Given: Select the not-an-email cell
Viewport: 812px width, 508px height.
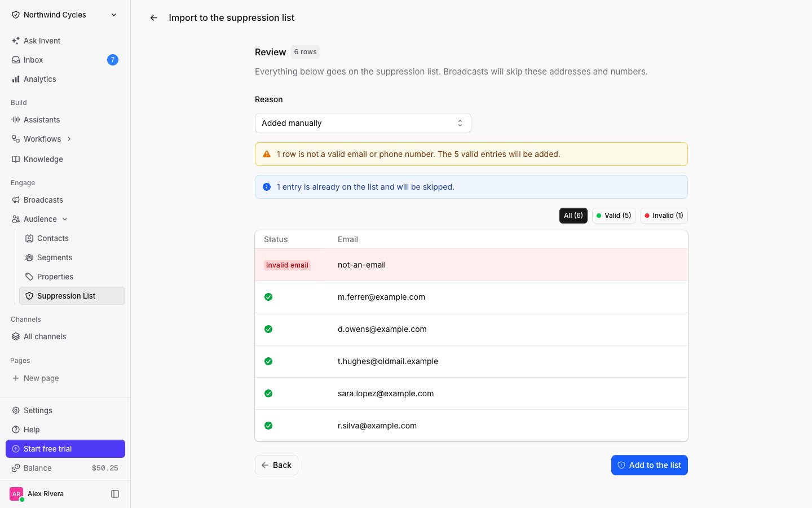Looking at the screenshot, I should (x=361, y=265).
